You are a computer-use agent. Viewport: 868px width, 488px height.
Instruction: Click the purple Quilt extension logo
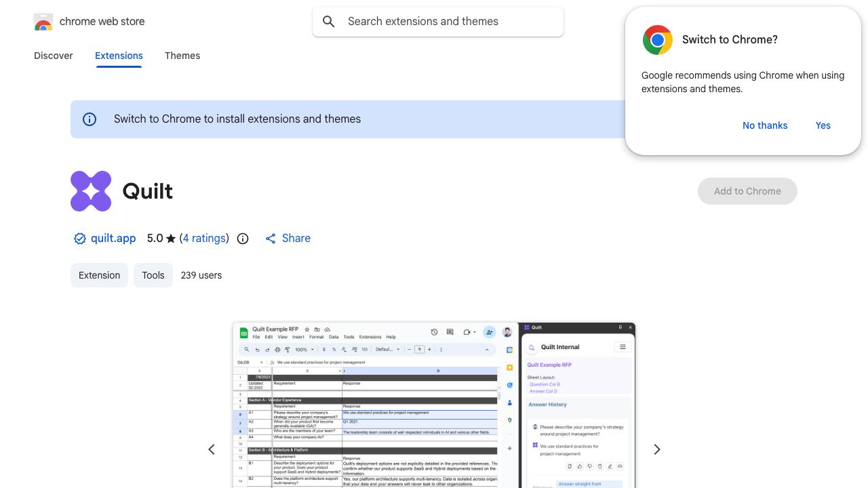pos(91,191)
